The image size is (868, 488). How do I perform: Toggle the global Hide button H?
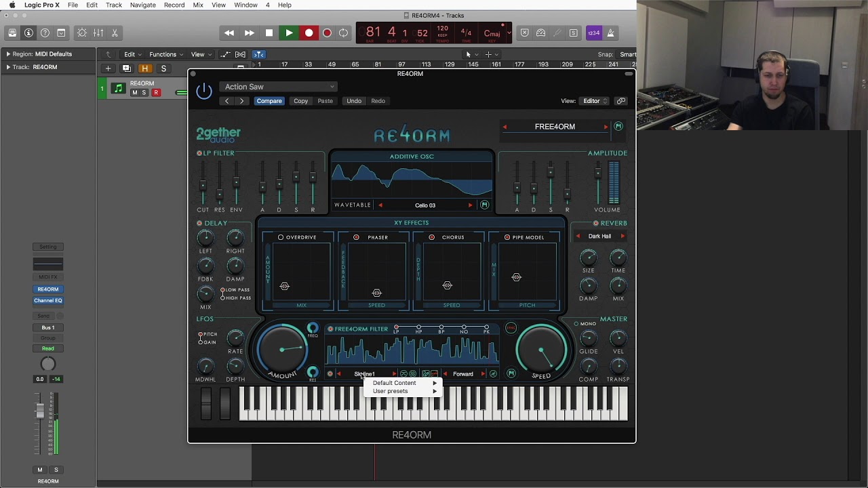144,68
